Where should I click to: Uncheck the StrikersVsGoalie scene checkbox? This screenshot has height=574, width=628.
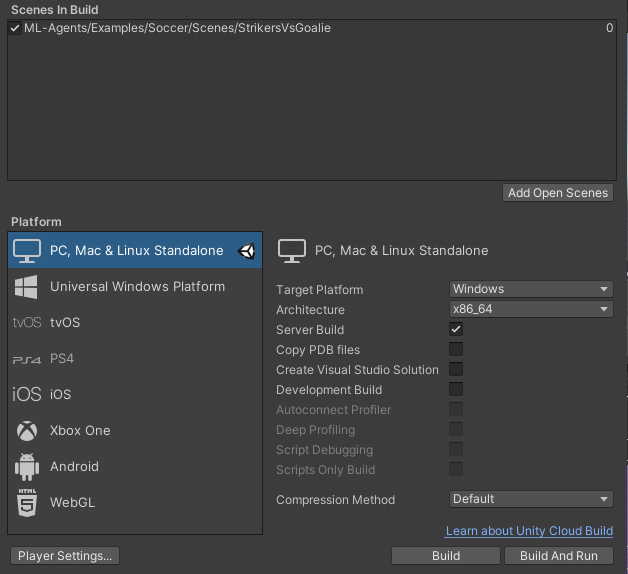[x=15, y=28]
